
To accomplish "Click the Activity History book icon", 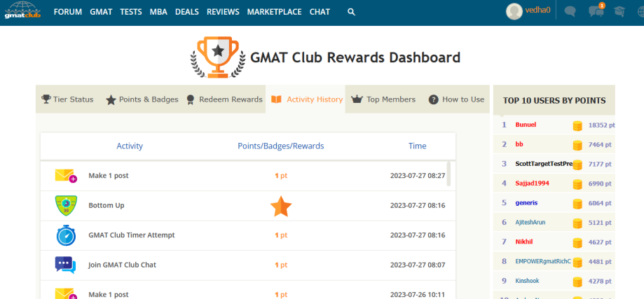I will pos(276,99).
